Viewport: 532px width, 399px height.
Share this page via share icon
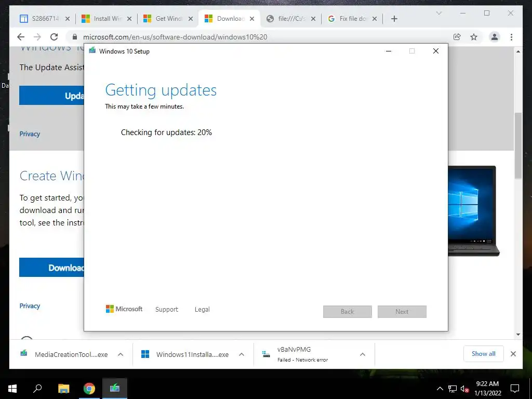[x=457, y=37]
